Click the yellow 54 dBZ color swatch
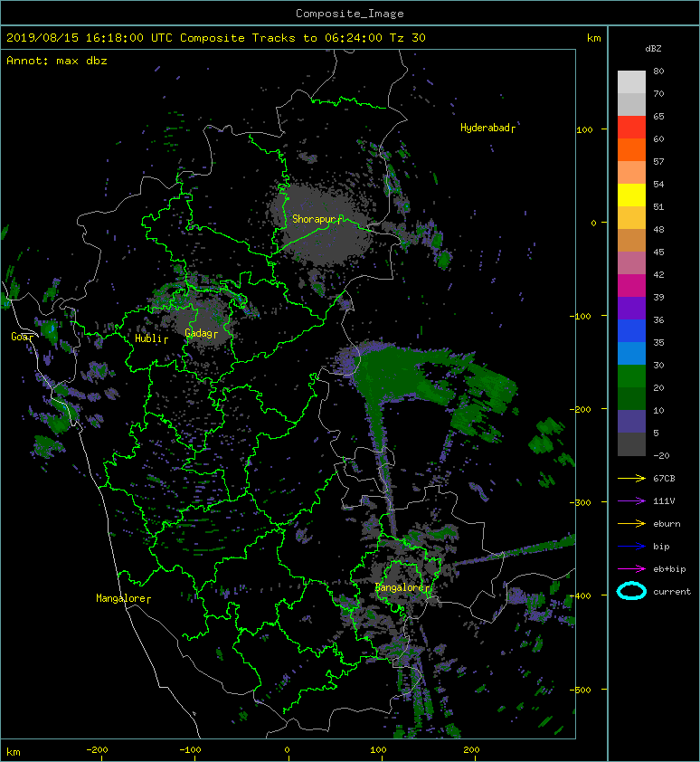The width and height of the screenshot is (700, 762). pos(631,195)
